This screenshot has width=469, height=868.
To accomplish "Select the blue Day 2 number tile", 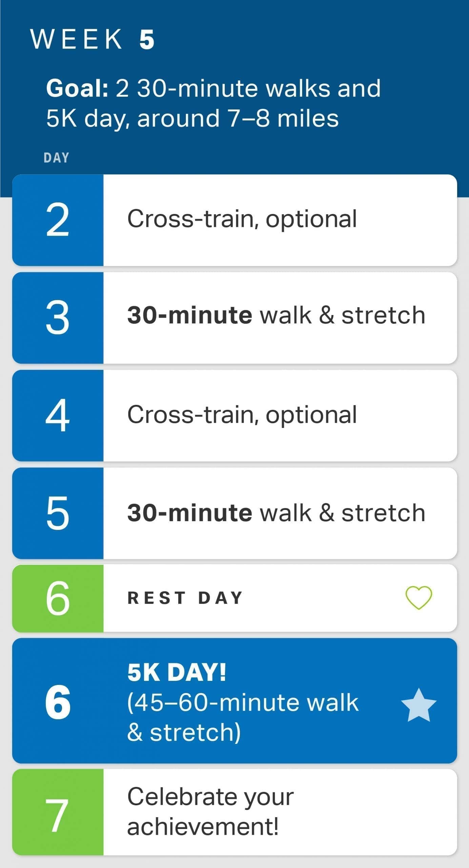I will pyautogui.click(x=58, y=220).
